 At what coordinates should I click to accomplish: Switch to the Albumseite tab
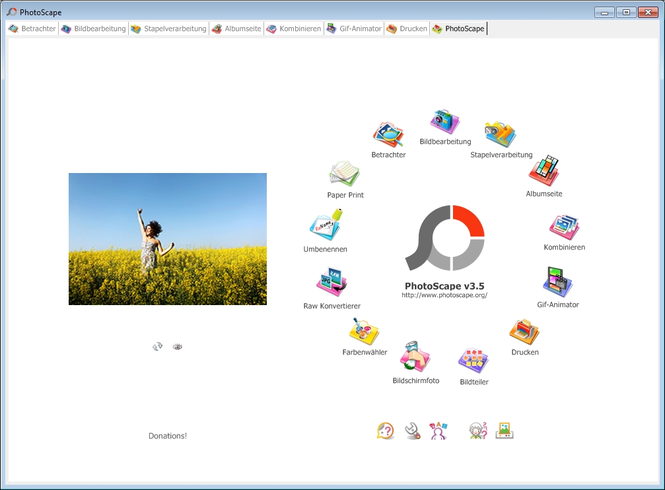pos(236,28)
